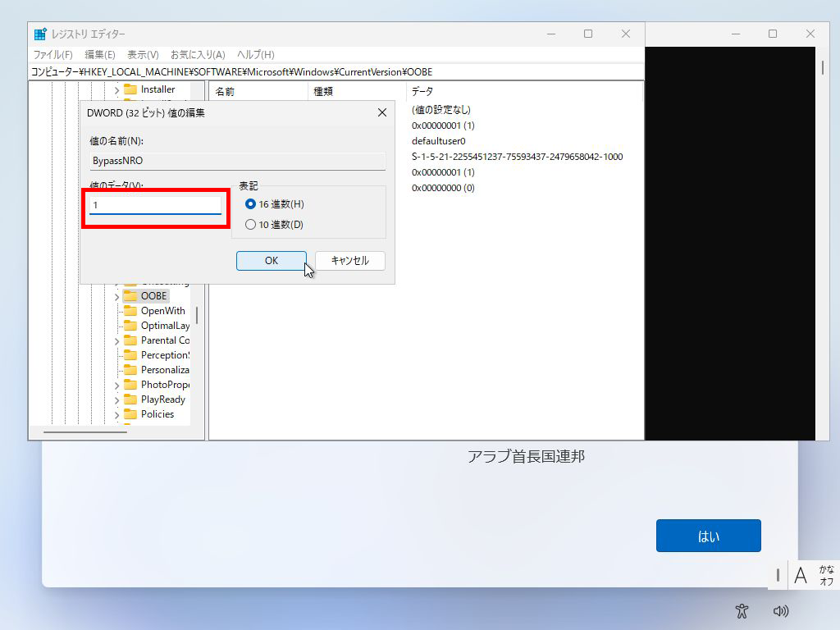Click the volume speaker icon

pyautogui.click(x=781, y=610)
